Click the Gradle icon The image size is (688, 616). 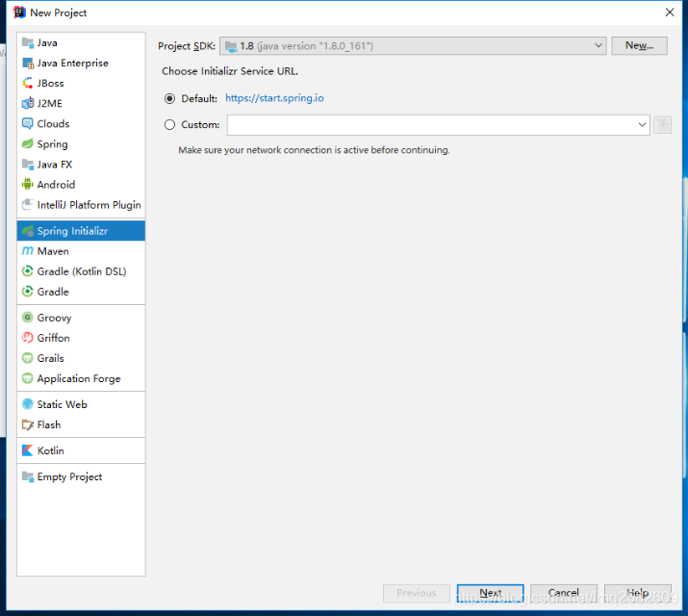[x=28, y=292]
